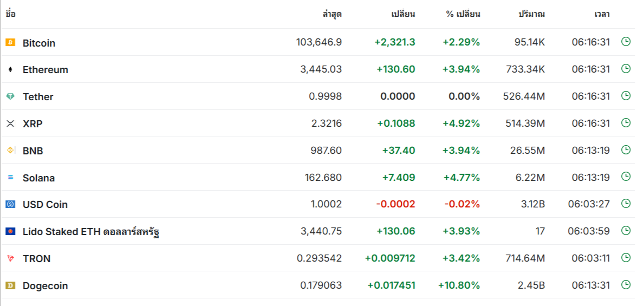Click the Dogecoin logo icon
The image size is (644, 306).
click(x=10, y=285)
